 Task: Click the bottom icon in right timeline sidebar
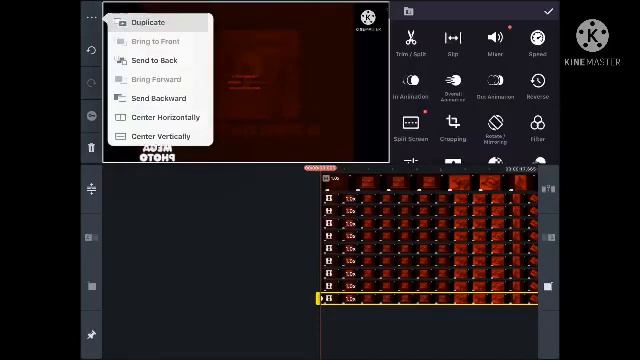pos(548,286)
